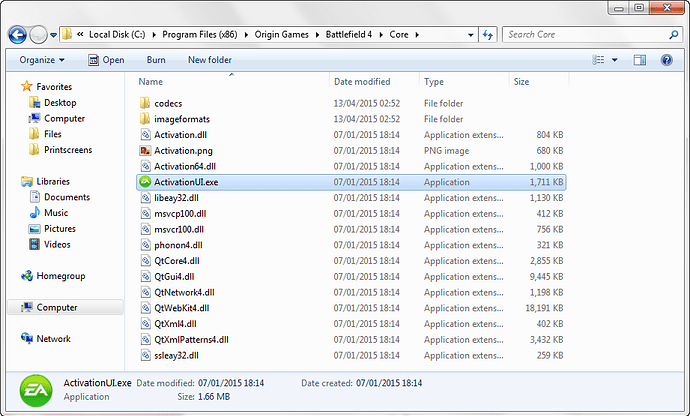
Task: Toggle the preview pane icon
Action: pos(639,60)
